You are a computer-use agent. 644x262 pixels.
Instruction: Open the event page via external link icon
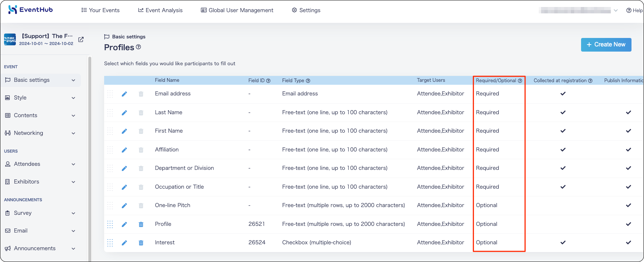tap(81, 39)
